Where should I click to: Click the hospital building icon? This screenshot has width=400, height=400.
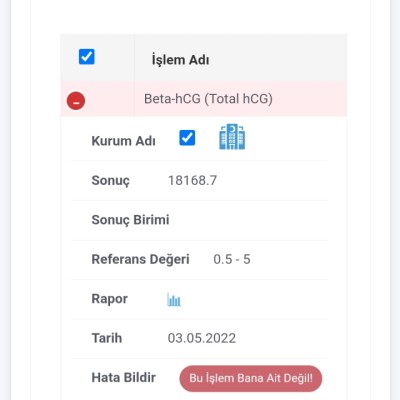click(x=232, y=137)
